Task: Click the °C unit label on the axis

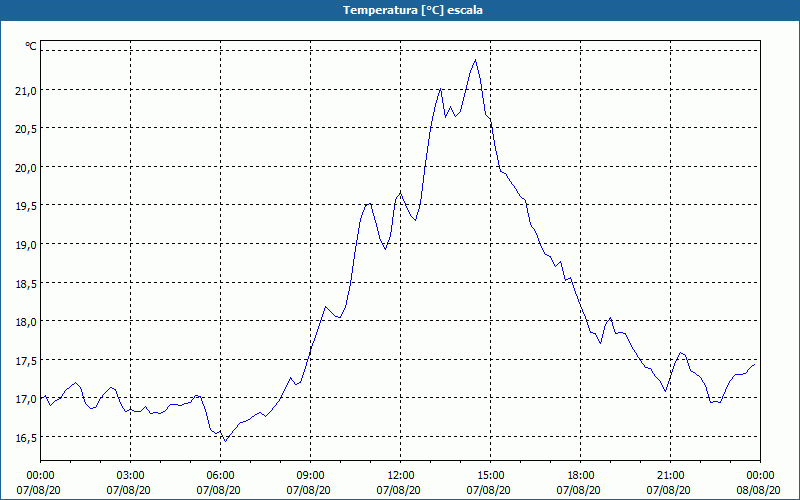Action: tap(31, 46)
